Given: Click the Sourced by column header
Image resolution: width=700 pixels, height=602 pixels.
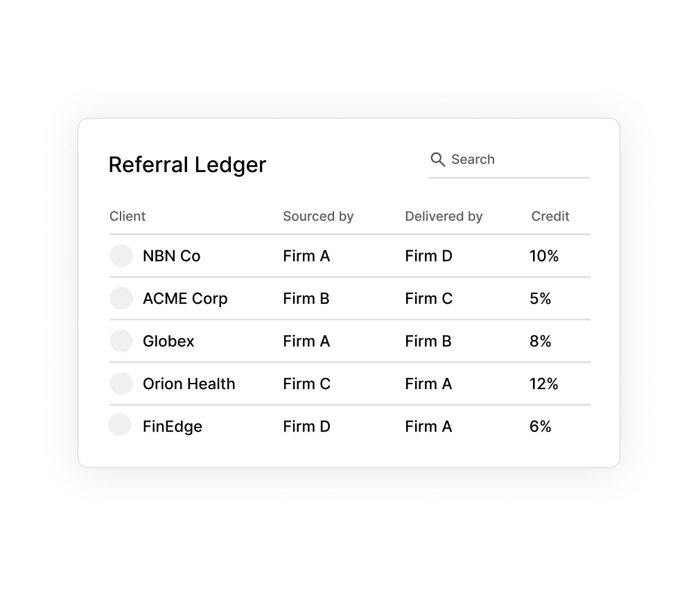Looking at the screenshot, I should [318, 216].
